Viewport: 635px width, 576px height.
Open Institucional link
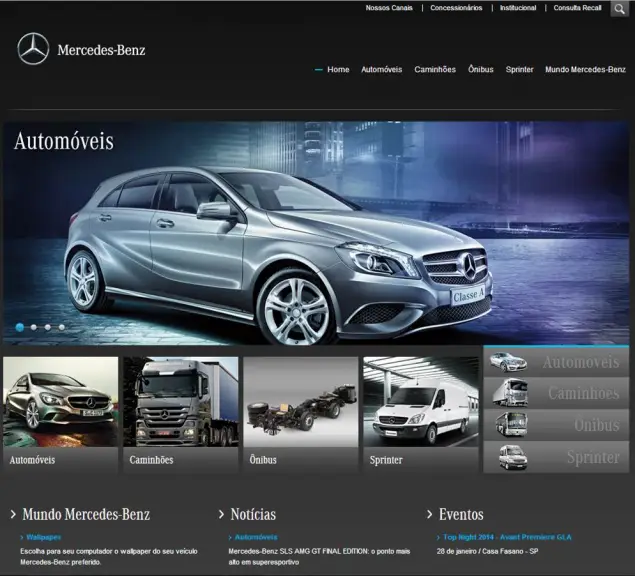518,8
